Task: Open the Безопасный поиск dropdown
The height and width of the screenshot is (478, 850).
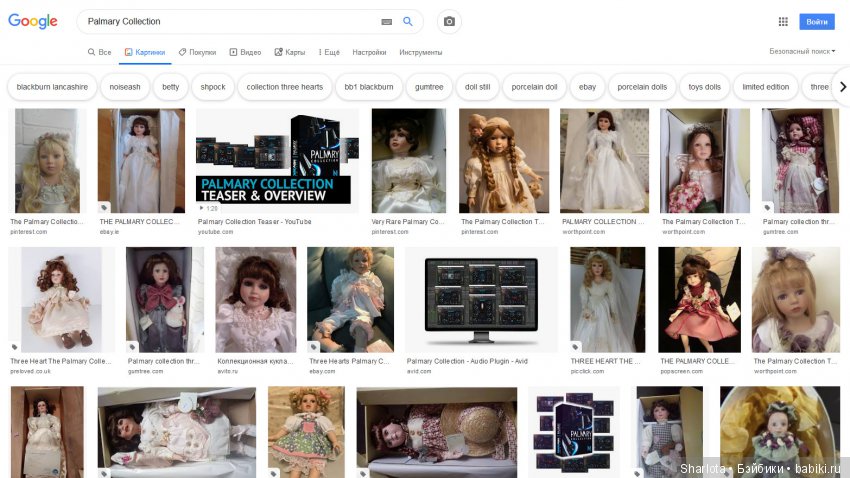Action: 802,51
